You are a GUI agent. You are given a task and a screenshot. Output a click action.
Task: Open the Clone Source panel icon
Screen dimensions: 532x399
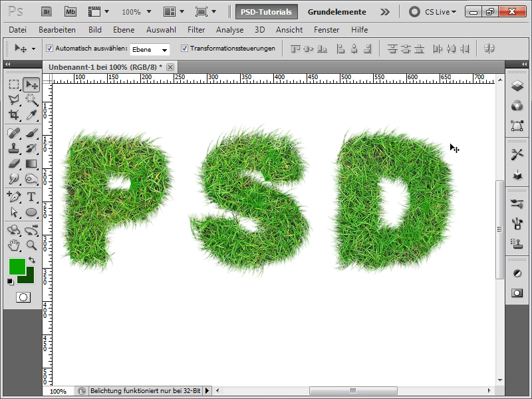click(517, 243)
